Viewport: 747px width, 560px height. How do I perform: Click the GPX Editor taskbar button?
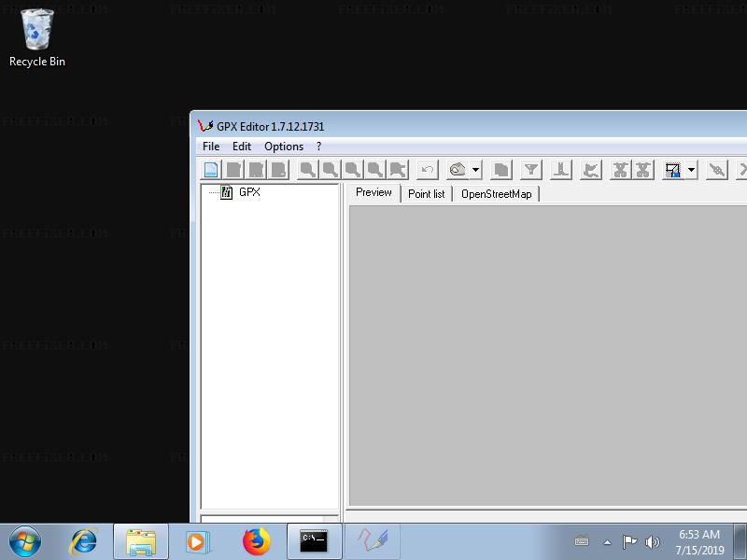373,541
